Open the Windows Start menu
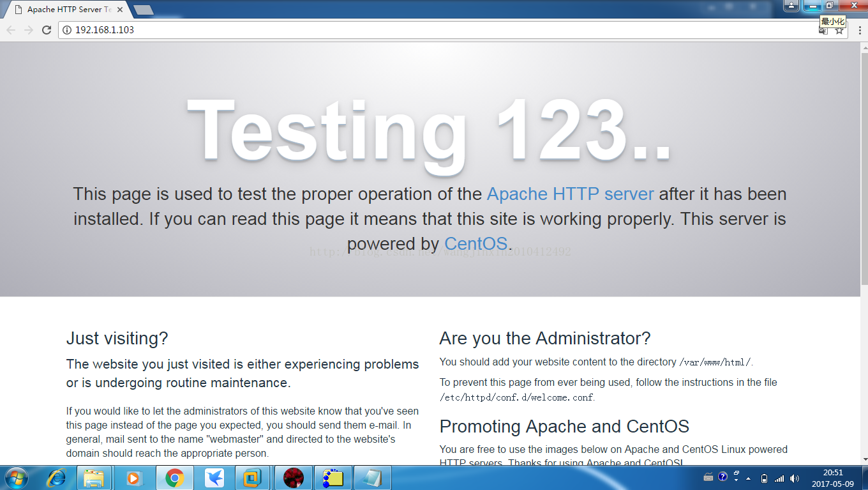The image size is (868, 490). pyautogui.click(x=16, y=478)
